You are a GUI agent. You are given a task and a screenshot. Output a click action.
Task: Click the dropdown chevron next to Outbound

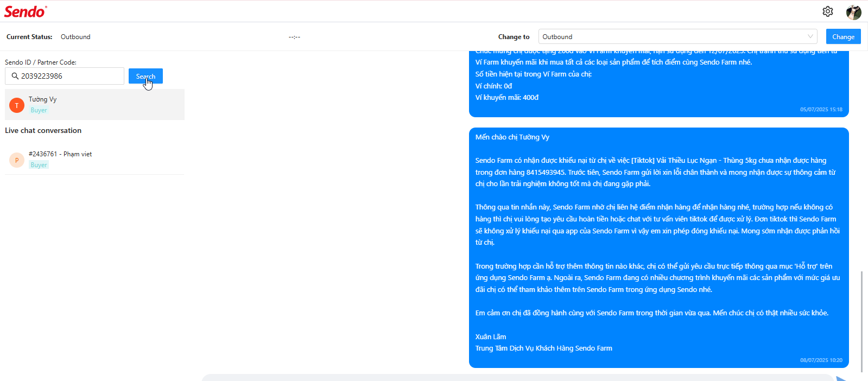pos(810,37)
